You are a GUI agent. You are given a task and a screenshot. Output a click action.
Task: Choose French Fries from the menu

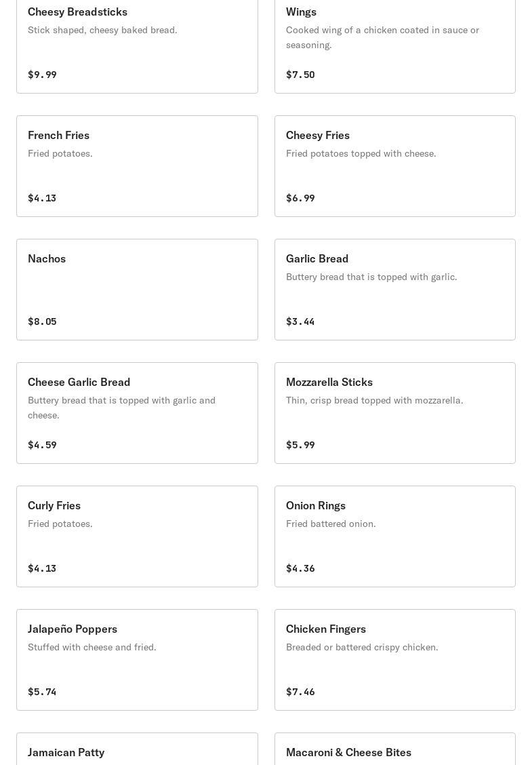pos(137,166)
